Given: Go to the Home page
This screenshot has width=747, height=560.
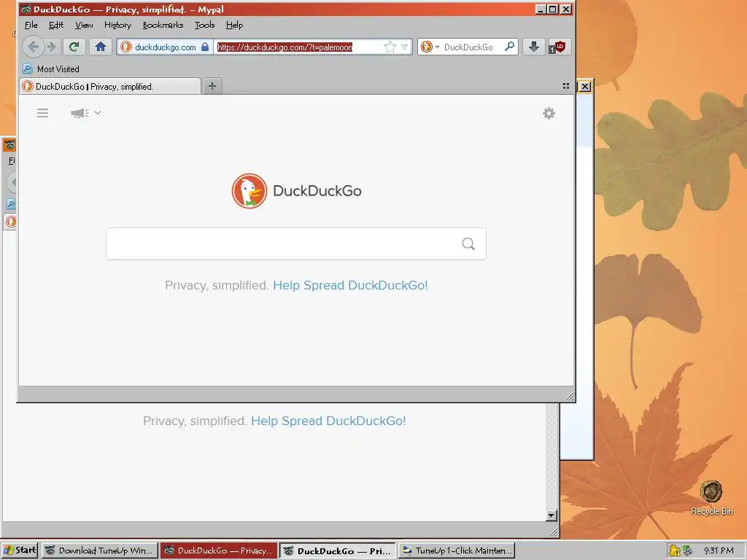Looking at the screenshot, I should click(101, 47).
